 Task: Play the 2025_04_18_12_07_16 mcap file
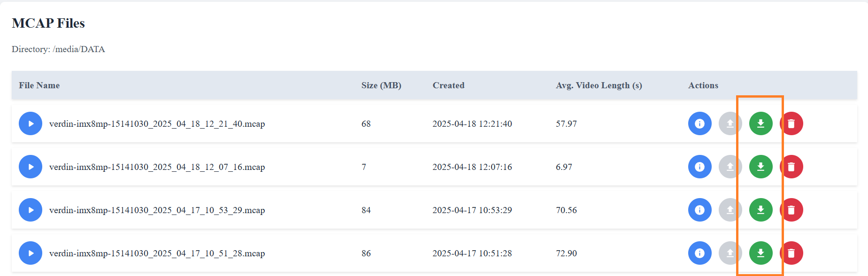point(31,167)
